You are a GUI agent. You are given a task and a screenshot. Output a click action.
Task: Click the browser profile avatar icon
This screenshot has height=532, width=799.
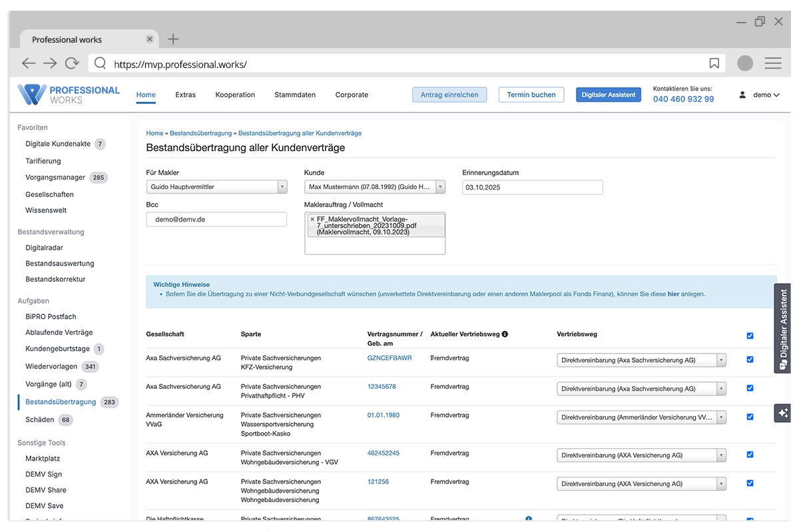(745, 63)
